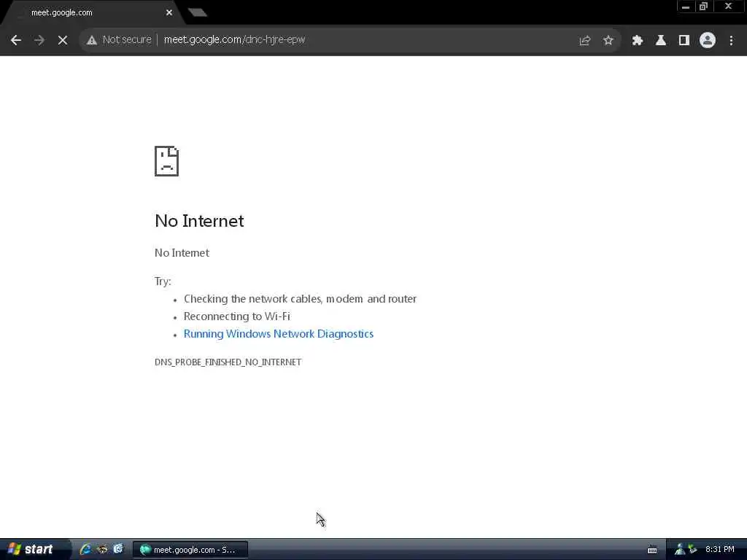Open Chrome Labs flask icon

tap(661, 41)
